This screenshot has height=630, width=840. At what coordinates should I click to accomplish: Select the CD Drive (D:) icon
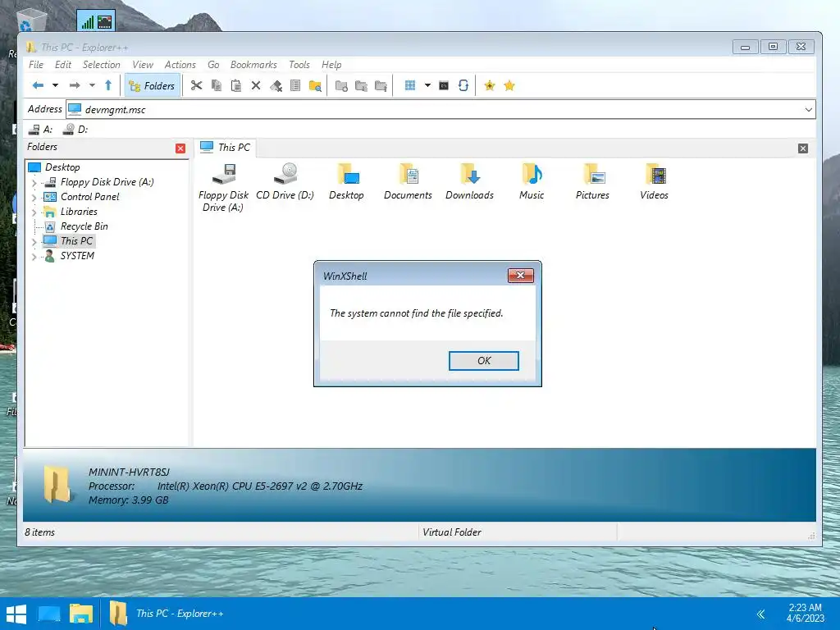[285, 181]
